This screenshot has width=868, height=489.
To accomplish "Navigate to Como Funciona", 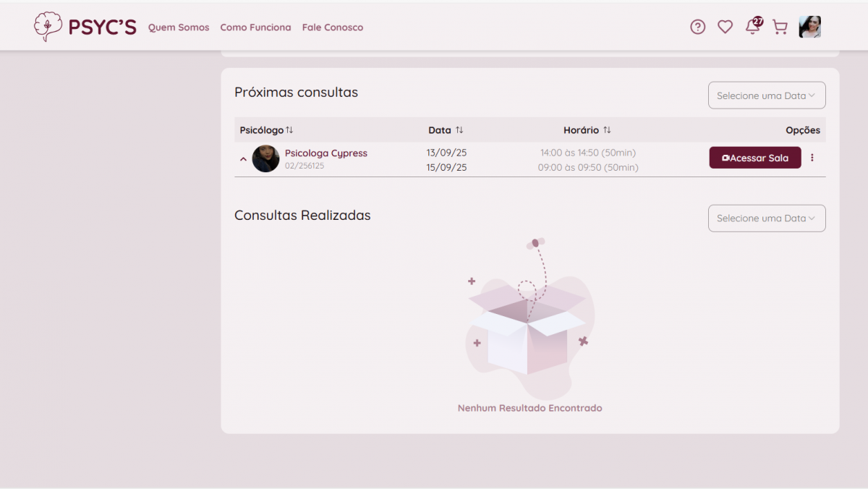I will pos(255,27).
